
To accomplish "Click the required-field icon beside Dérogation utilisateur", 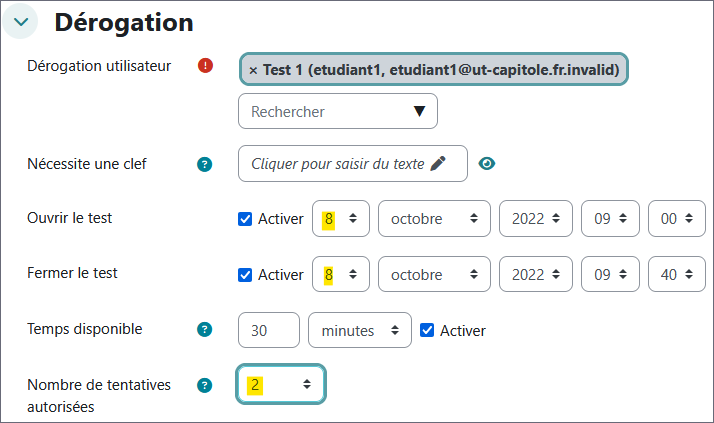I will pyautogui.click(x=205, y=66).
